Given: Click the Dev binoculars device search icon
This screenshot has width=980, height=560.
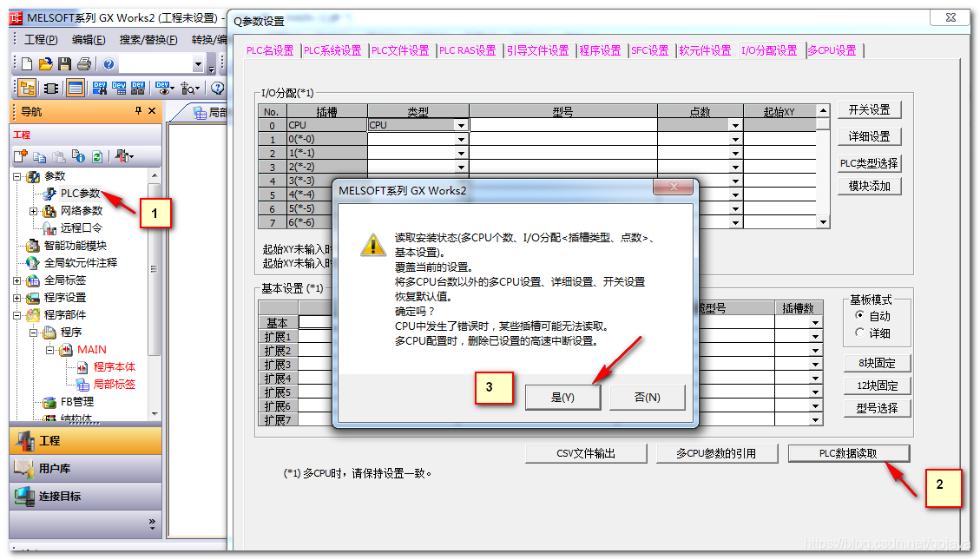Looking at the screenshot, I should point(99,89).
